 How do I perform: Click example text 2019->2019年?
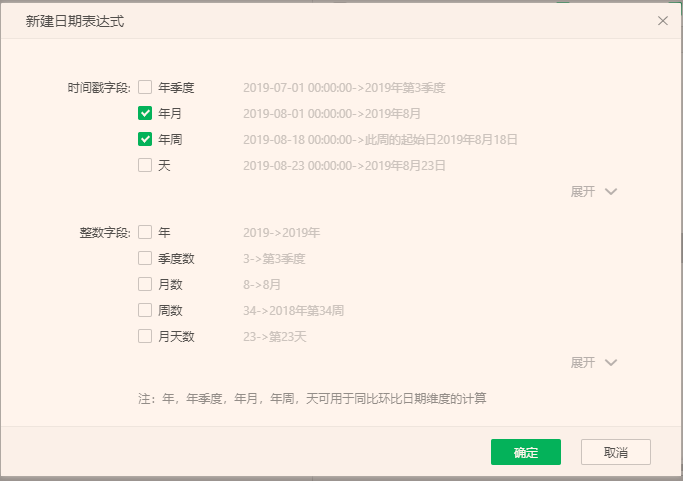coord(281,233)
